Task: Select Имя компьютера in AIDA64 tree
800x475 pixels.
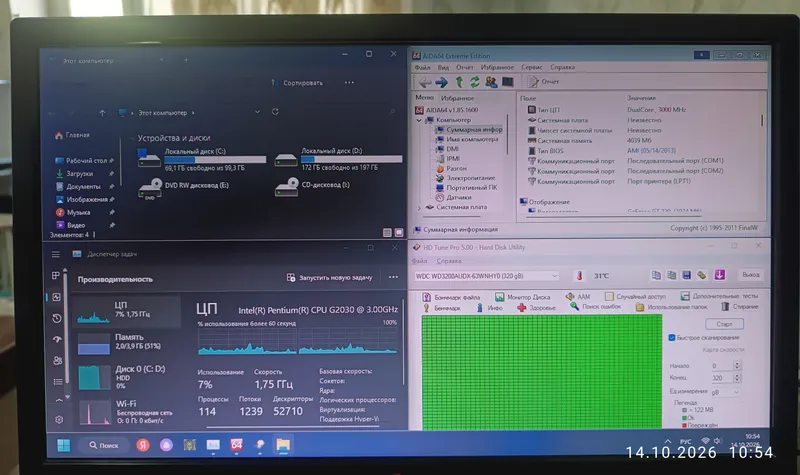Action: click(466, 139)
